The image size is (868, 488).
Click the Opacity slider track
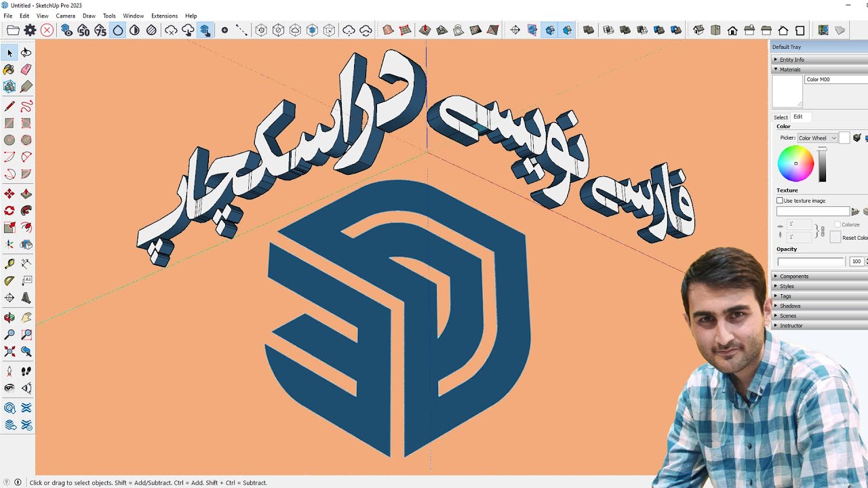point(811,262)
